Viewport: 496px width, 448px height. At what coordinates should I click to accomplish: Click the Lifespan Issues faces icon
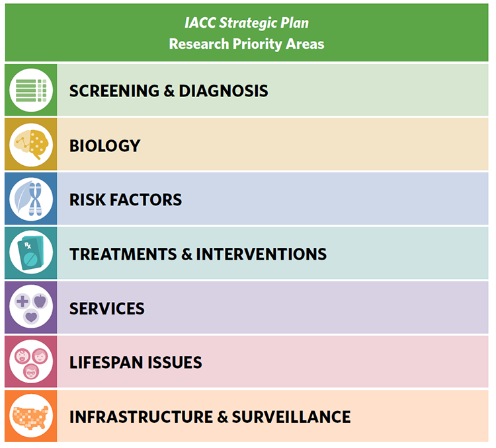[x=31, y=362]
